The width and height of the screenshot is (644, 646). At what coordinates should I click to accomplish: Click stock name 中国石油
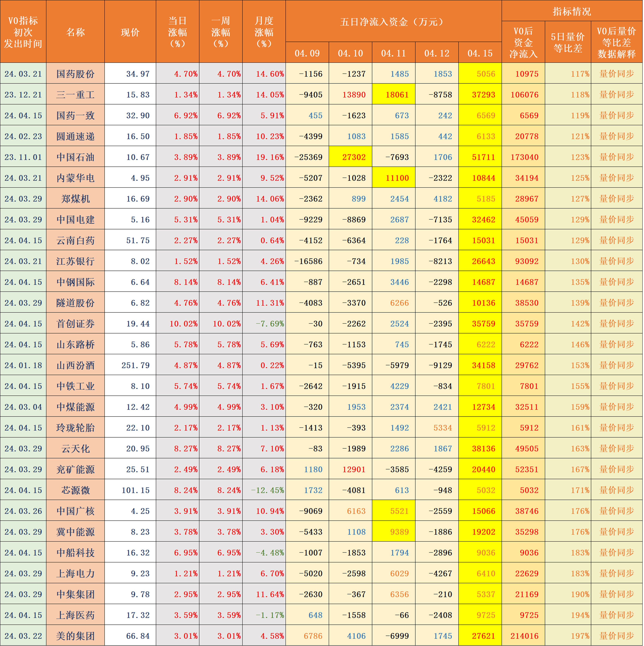click(x=76, y=157)
